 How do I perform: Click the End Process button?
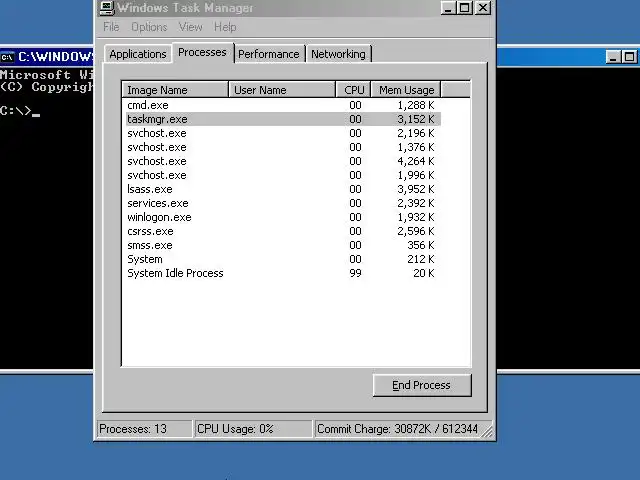[x=422, y=385]
